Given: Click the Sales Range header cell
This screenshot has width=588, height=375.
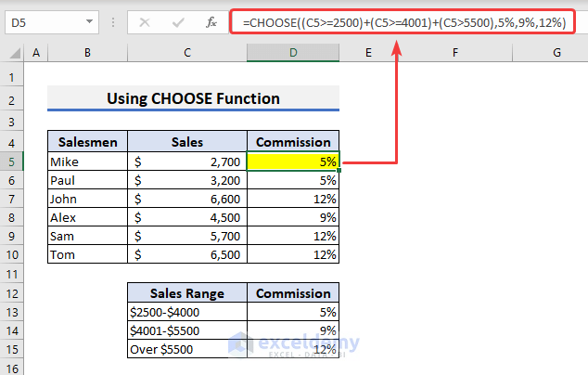Looking at the screenshot, I should pyautogui.click(x=187, y=293).
